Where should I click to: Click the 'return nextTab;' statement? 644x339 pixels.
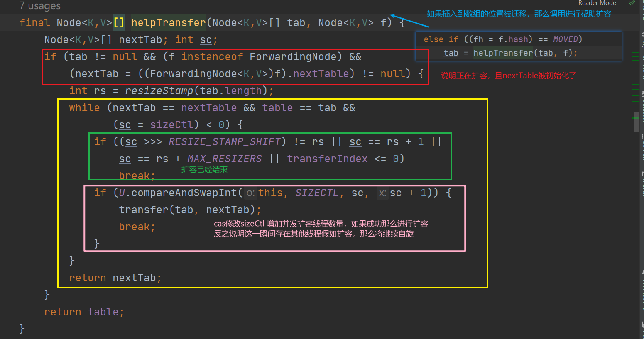(115, 278)
